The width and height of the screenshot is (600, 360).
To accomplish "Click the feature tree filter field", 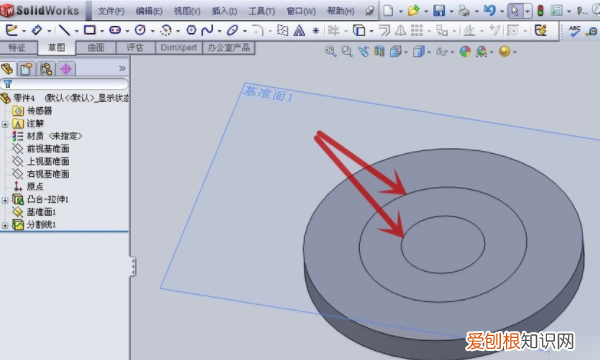I will [x=64, y=84].
